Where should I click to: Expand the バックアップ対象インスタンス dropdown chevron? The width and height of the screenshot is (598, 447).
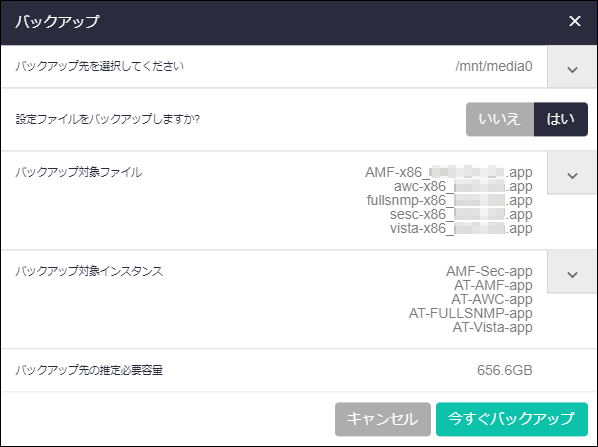[572, 272]
